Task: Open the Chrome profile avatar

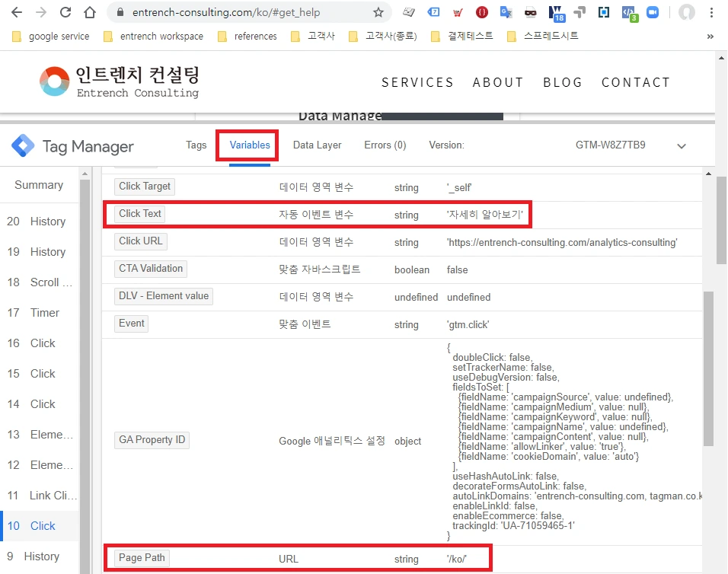Action: click(x=686, y=12)
